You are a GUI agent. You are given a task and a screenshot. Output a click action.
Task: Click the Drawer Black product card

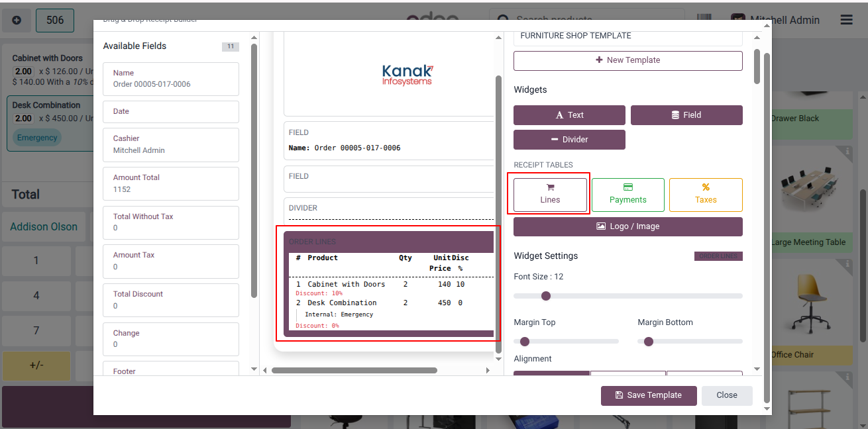(811, 116)
